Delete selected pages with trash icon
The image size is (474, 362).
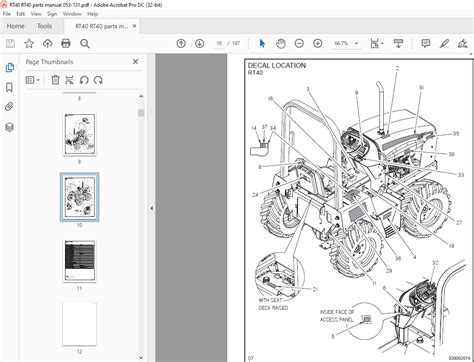pyautogui.click(x=55, y=80)
